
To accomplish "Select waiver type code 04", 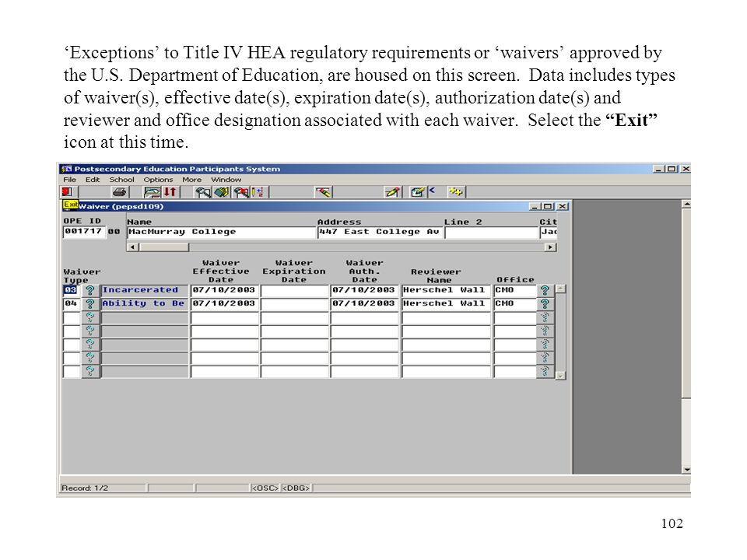I will point(71,303).
